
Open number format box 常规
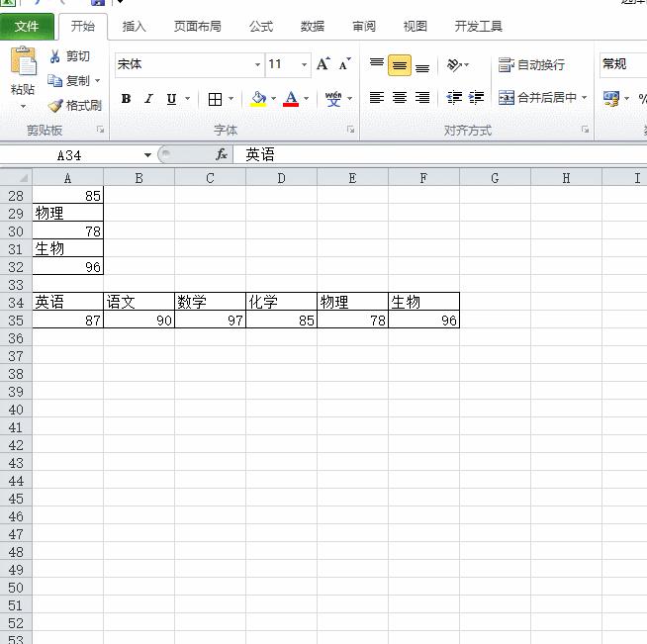[623, 64]
